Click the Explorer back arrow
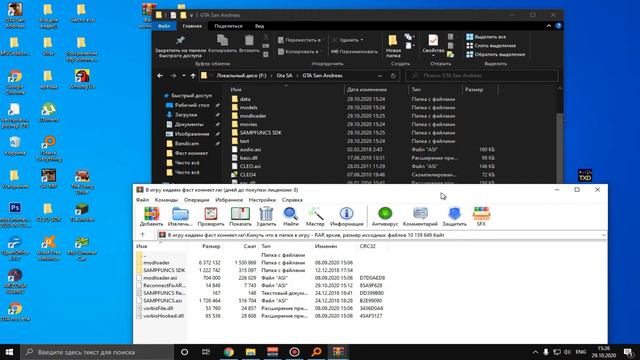The image size is (640, 360). pyautogui.click(x=160, y=76)
